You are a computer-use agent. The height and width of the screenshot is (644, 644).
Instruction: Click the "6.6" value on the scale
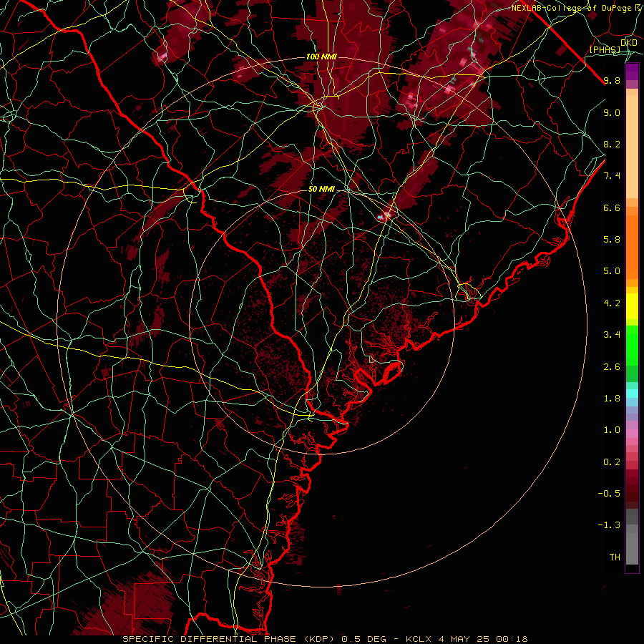612,208
